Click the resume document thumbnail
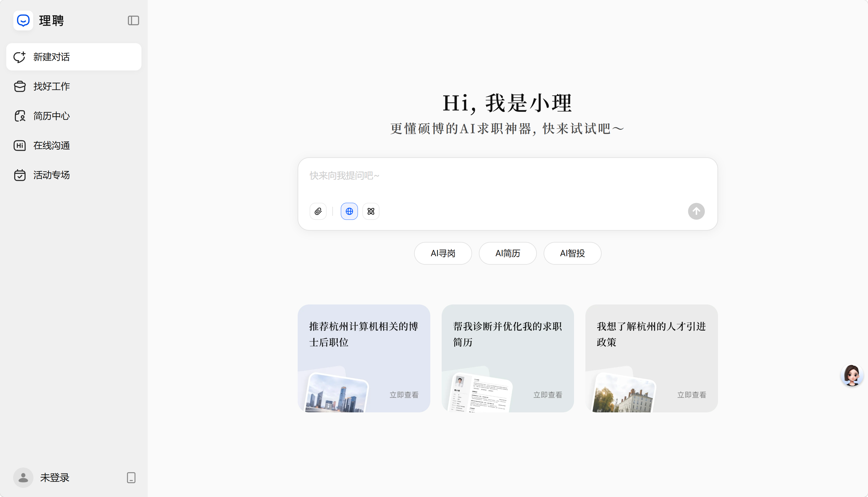The width and height of the screenshot is (868, 497). (481, 393)
